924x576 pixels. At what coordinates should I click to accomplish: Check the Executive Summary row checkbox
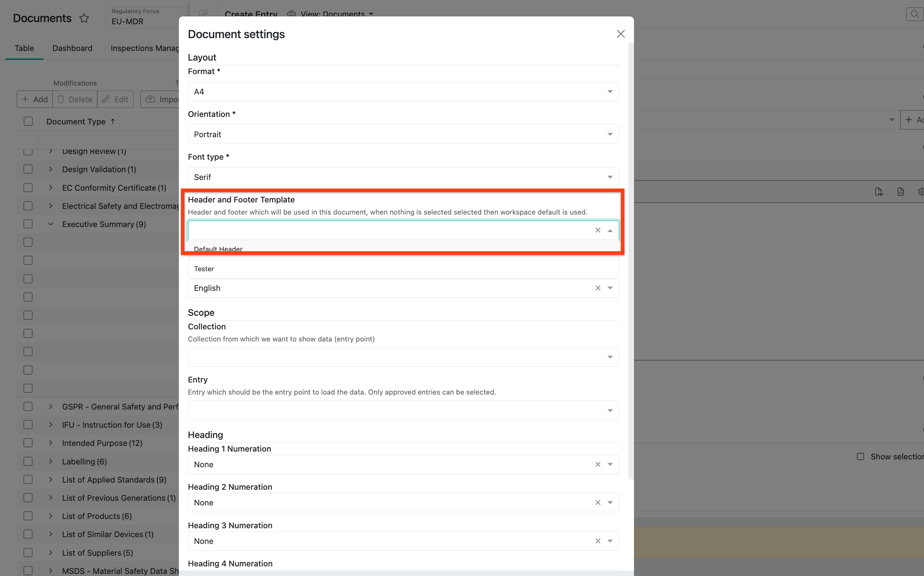tap(28, 224)
